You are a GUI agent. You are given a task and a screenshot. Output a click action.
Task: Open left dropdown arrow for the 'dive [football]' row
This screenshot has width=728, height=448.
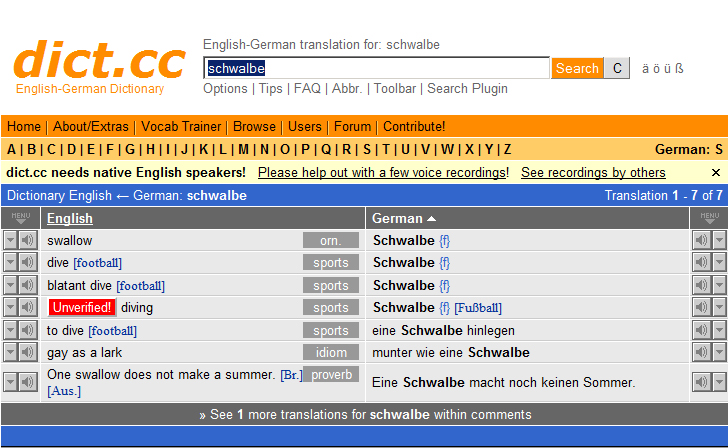[11, 262]
